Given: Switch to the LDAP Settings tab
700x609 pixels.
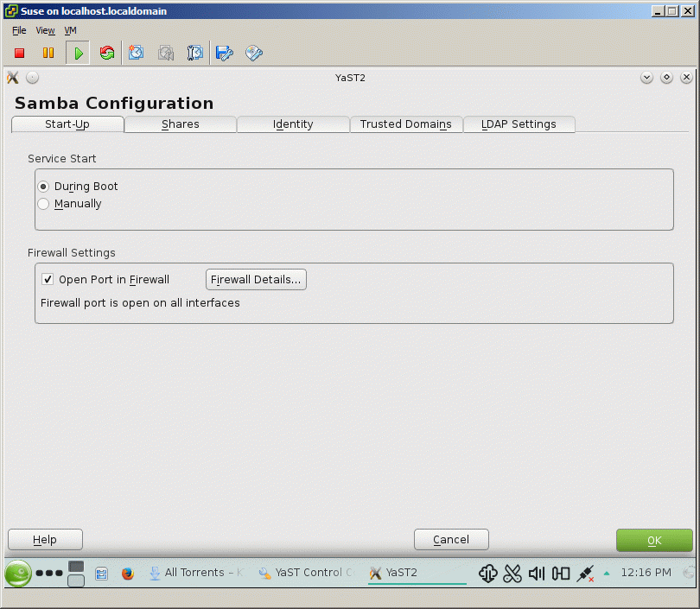Looking at the screenshot, I should [519, 124].
